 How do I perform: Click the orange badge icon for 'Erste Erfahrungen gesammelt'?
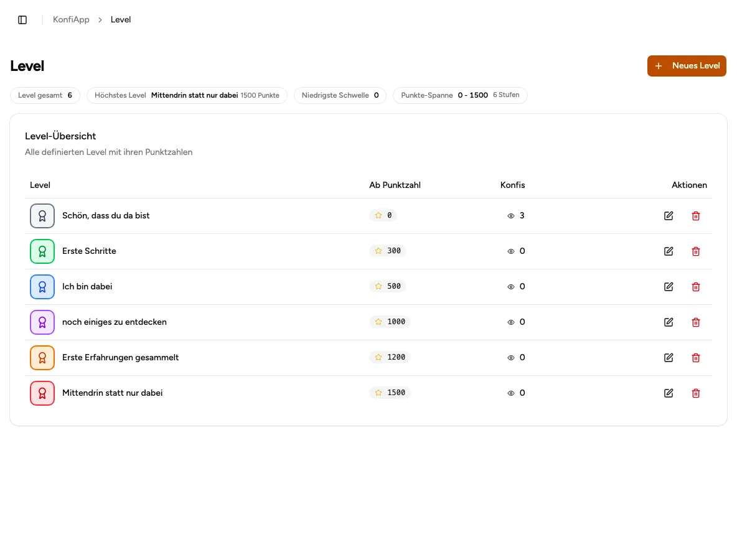click(x=42, y=358)
